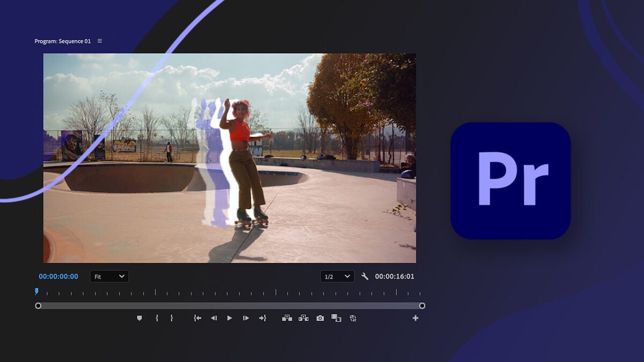The width and height of the screenshot is (644, 362).
Task: Open the 1/2 playback resolution dropdown
Action: [337, 277]
